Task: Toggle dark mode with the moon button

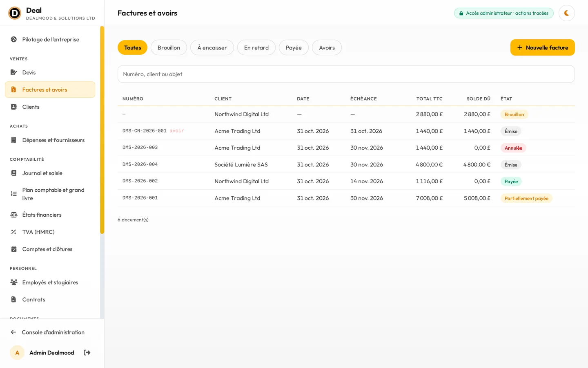Action: (567, 13)
